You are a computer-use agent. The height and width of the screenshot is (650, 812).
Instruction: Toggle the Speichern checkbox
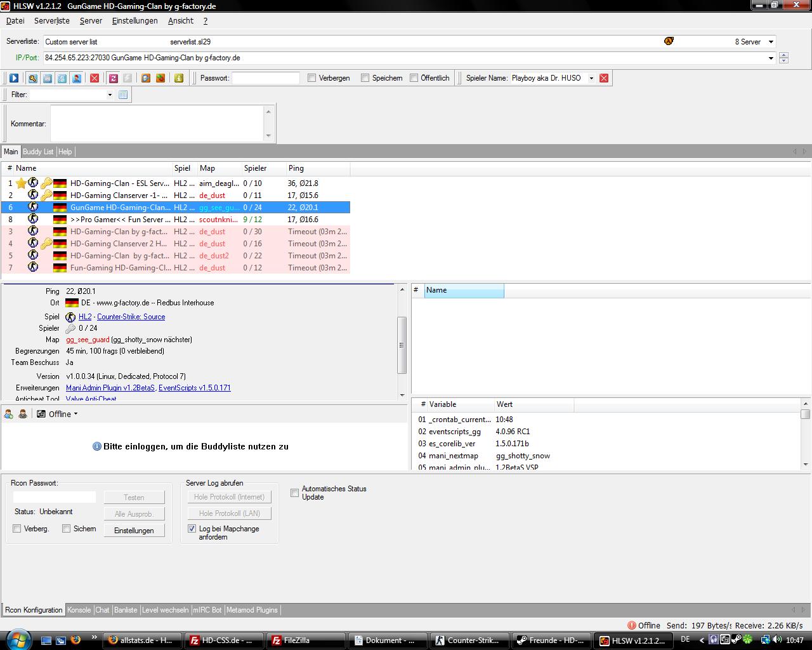click(365, 78)
